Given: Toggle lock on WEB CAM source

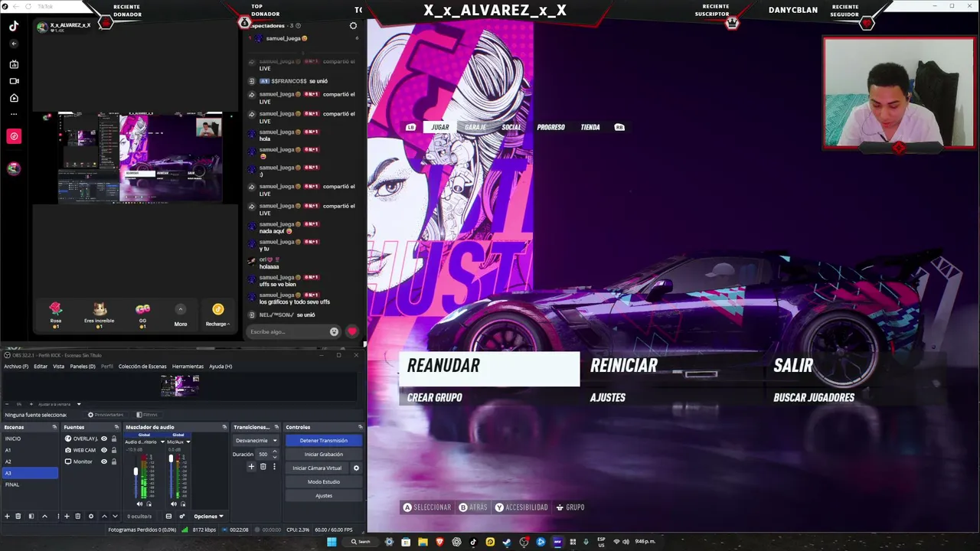Looking at the screenshot, I should pos(114,450).
